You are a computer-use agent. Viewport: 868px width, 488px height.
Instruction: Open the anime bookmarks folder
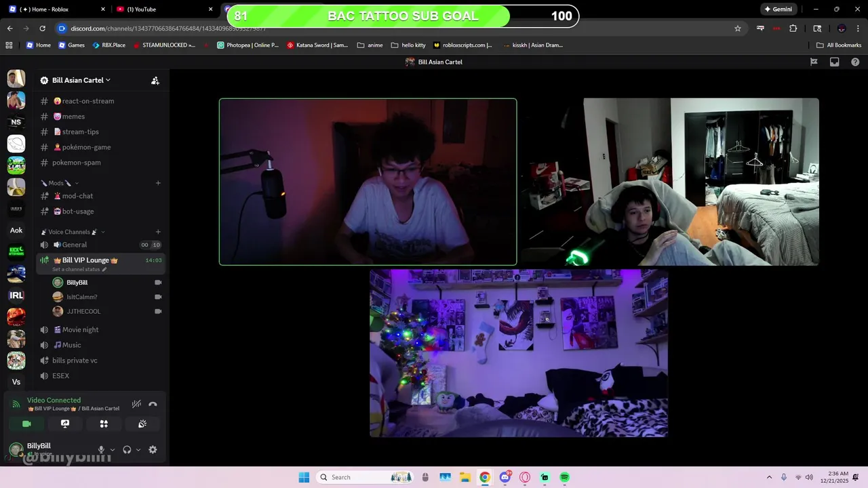click(x=370, y=45)
